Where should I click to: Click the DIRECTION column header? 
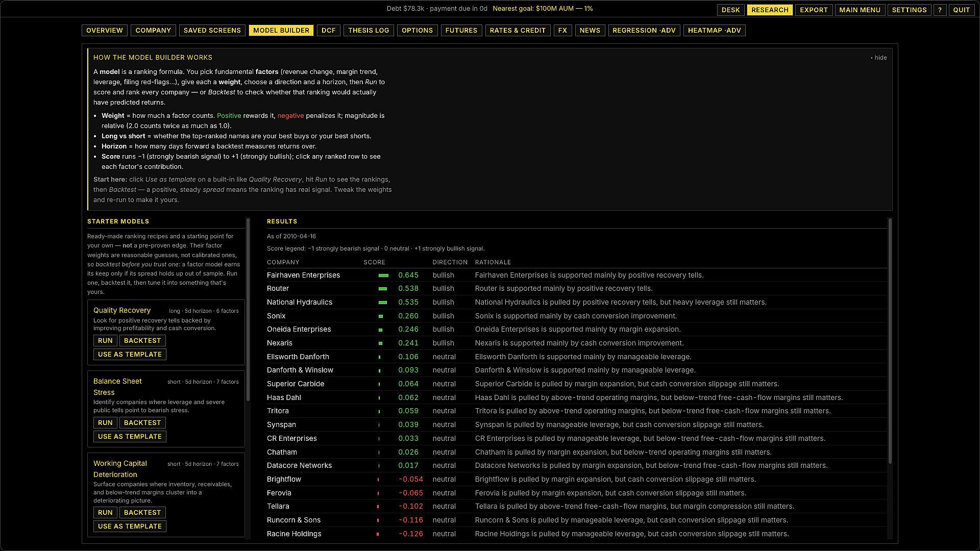(x=450, y=262)
